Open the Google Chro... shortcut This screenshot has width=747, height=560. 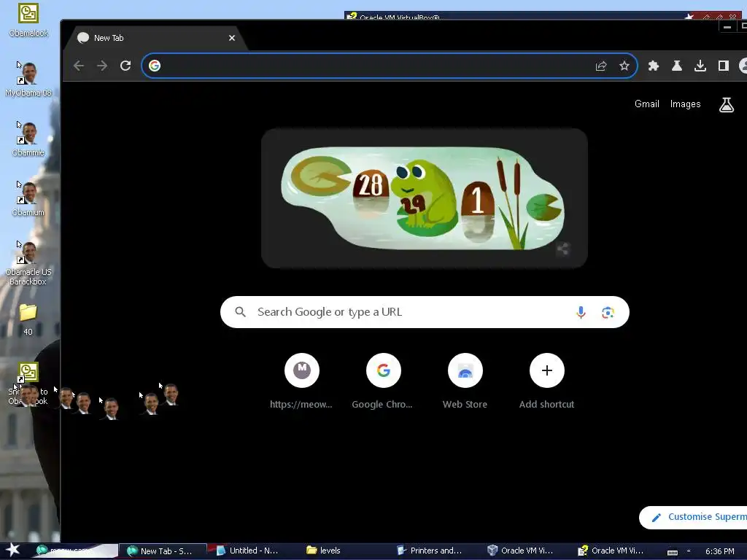(x=383, y=381)
